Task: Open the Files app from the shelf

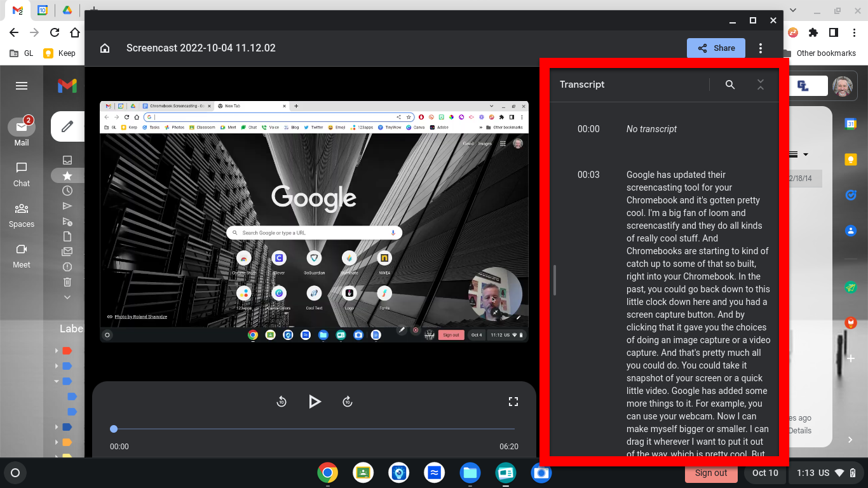Action: point(470,473)
